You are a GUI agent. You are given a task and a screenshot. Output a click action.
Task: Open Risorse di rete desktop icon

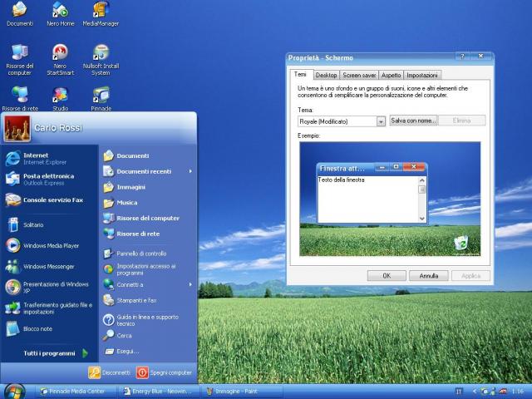click(20, 99)
